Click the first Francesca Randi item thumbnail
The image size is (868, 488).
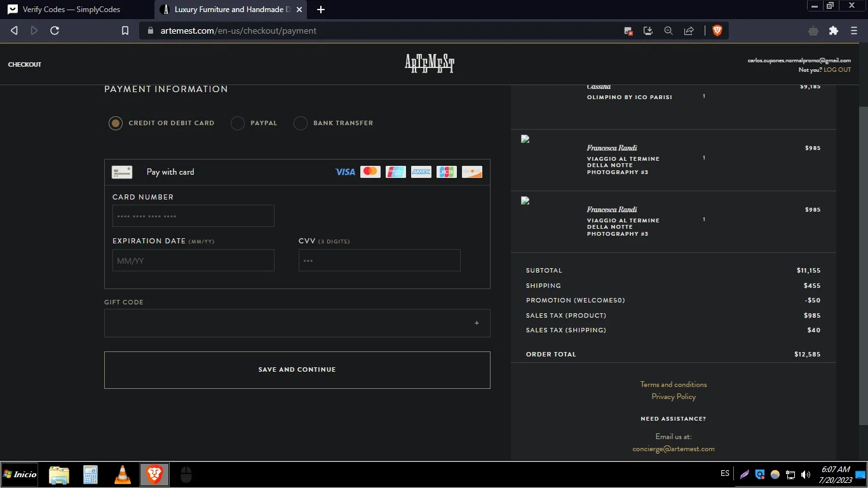pos(526,139)
